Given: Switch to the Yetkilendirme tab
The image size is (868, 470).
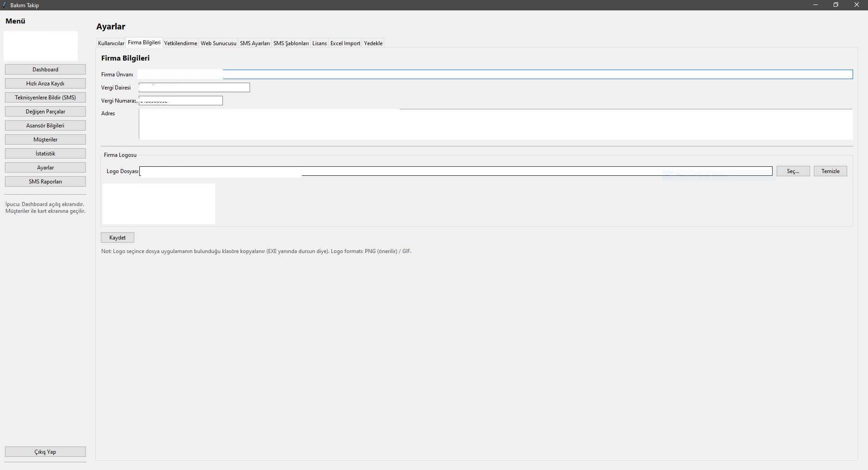Looking at the screenshot, I should pos(180,43).
